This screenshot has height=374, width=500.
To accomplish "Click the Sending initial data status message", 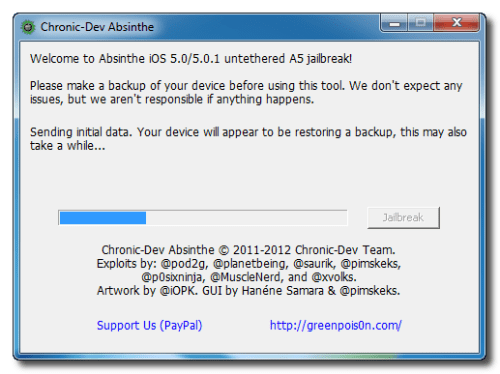I will (x=248, y=139).
